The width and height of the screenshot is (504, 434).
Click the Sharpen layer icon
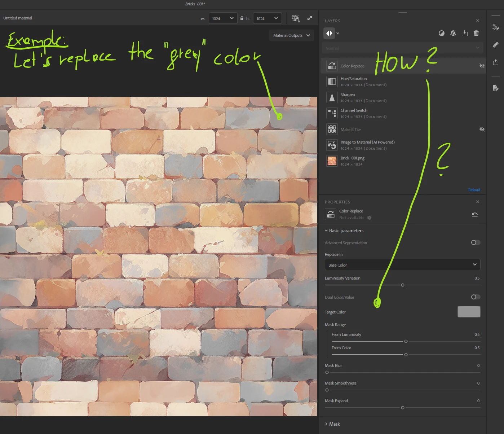[332, 97]
